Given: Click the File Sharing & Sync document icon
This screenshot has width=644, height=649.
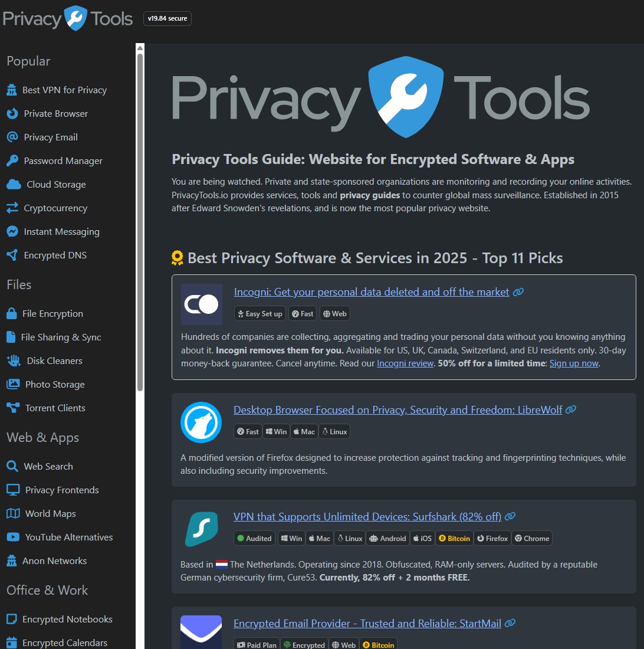Looking at the screenshot, I should (11, 337).
